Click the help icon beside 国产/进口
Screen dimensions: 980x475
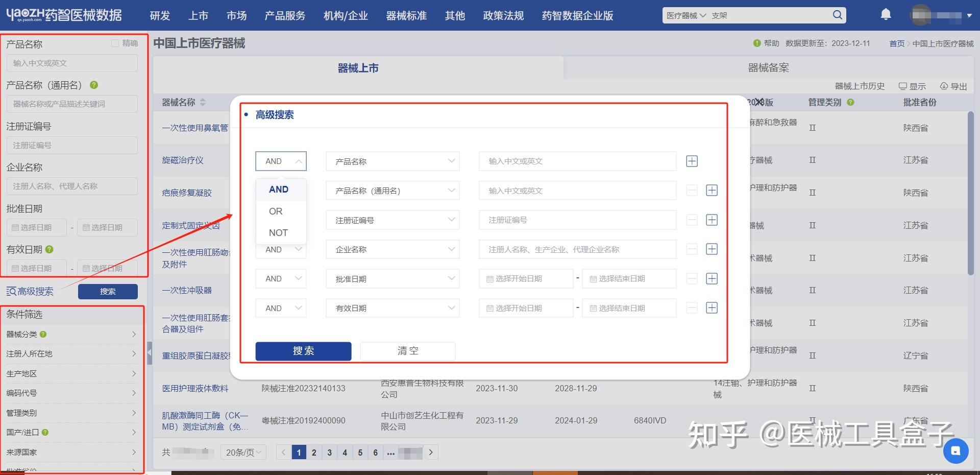(x=45, y=433)
